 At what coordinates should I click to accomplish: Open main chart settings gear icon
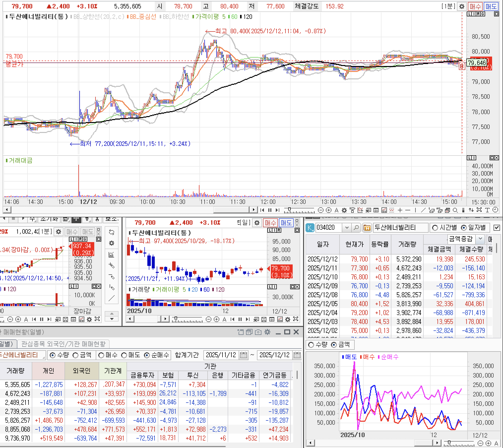[462, 6]
